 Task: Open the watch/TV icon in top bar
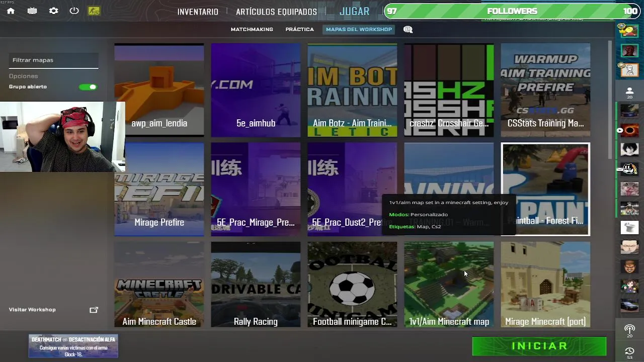pos(32,11)
